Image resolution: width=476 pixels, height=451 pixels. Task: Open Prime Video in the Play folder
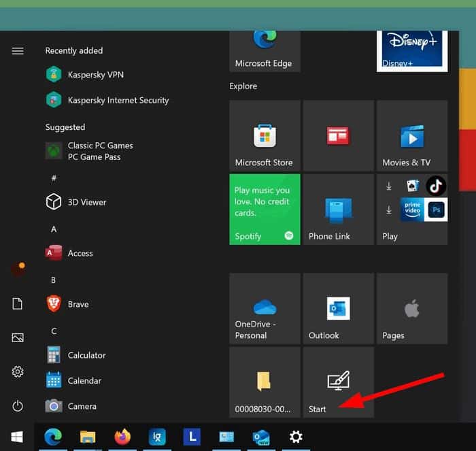pyautogui.click(x=412, y=210)
